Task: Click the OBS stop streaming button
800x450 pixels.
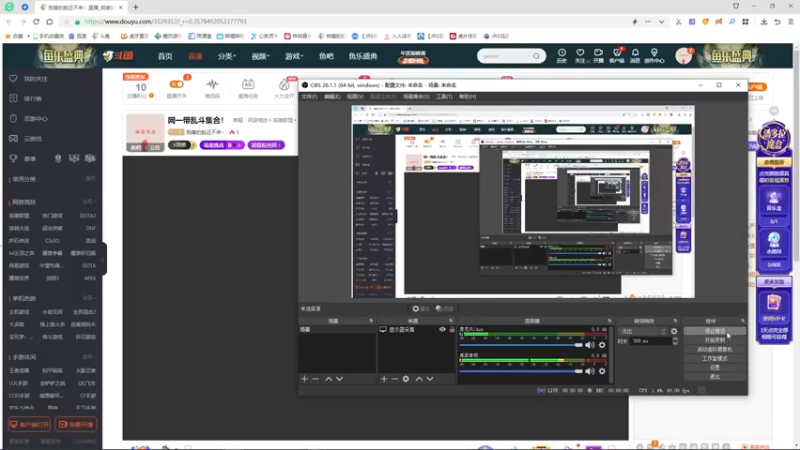Action: pos(714,331)
